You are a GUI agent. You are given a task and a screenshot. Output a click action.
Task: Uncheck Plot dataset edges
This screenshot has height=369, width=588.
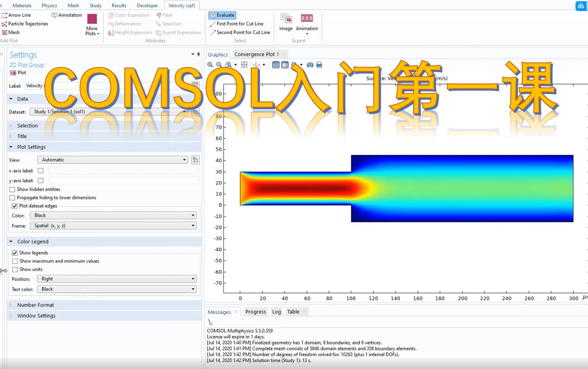[15, 206]
